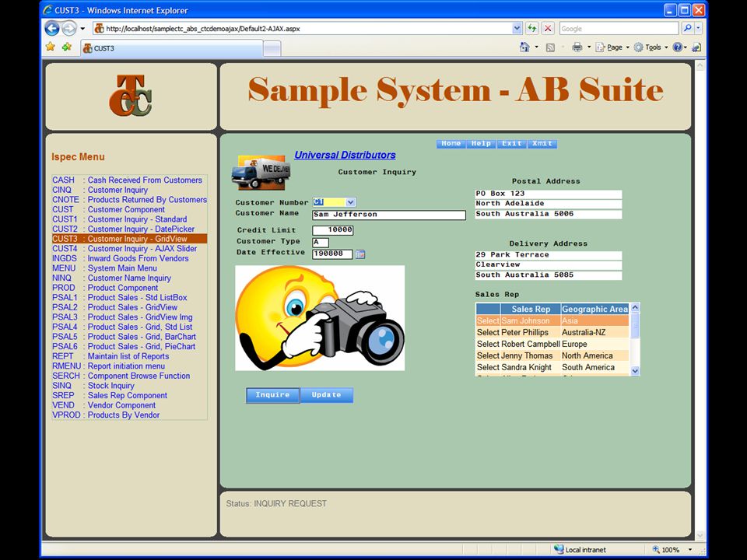Select the Peter Phillips sales rep row
This screenshot has height=560, width=747.
click(552, 332)
